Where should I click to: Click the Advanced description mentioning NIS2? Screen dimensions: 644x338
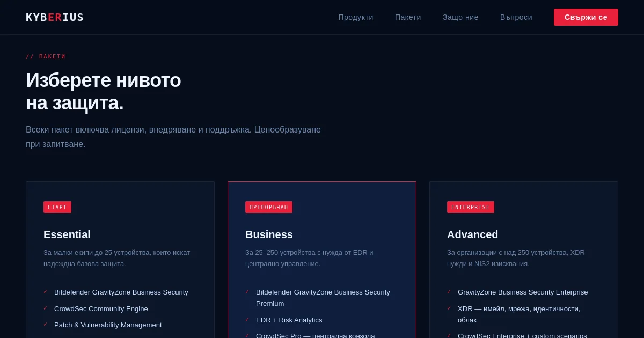point(516,258)
